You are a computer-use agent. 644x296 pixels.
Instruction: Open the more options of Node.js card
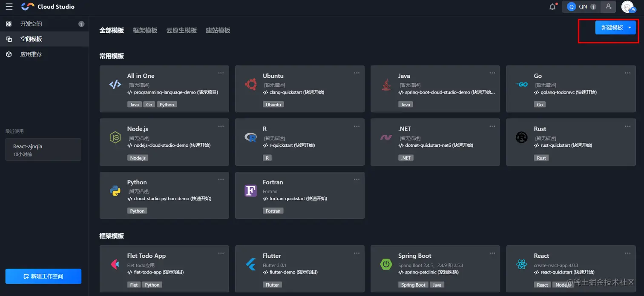(x=221, y=126)
